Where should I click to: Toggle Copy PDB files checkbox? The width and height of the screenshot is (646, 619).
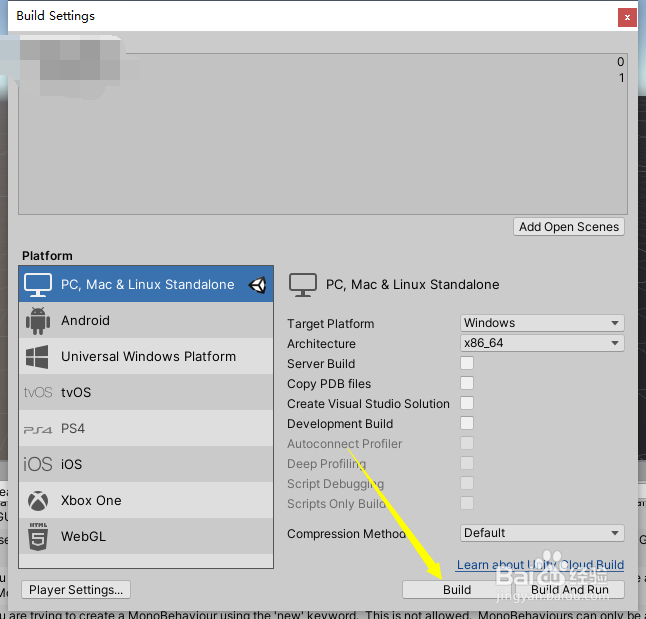coord(467,383)
